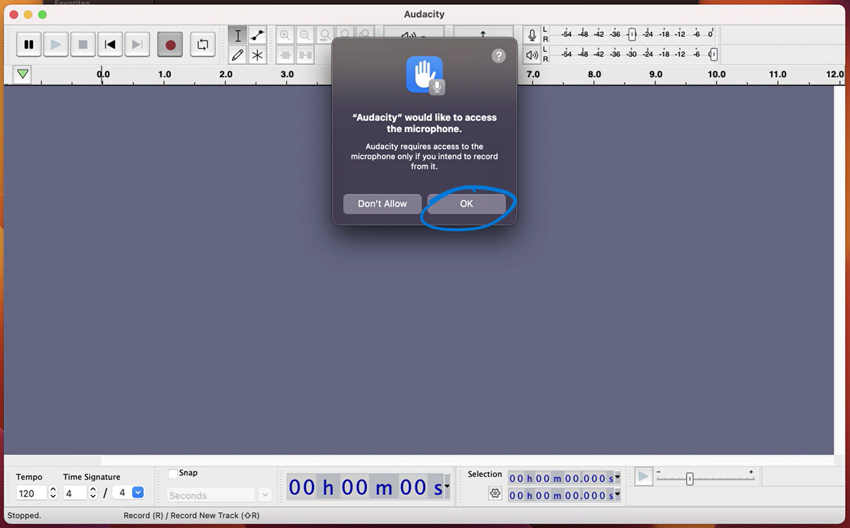Click the 10.0 mark on timeline ruler
Image resolution: width=850 pixels, height=528 pixels.
[716, 74]
